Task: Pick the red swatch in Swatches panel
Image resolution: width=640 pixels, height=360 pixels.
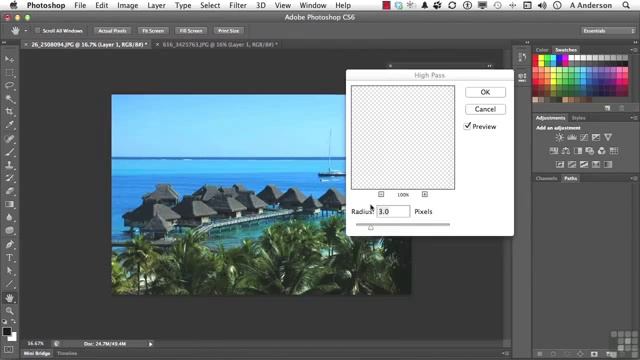Action: 536,58
